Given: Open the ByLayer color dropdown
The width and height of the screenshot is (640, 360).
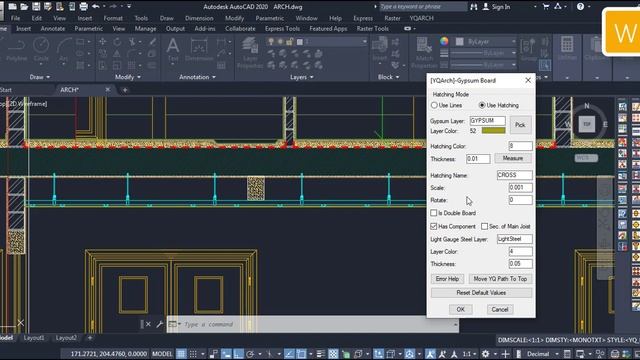Looking at the screenshot, I should pyautogui.click(x=513, y=42).
